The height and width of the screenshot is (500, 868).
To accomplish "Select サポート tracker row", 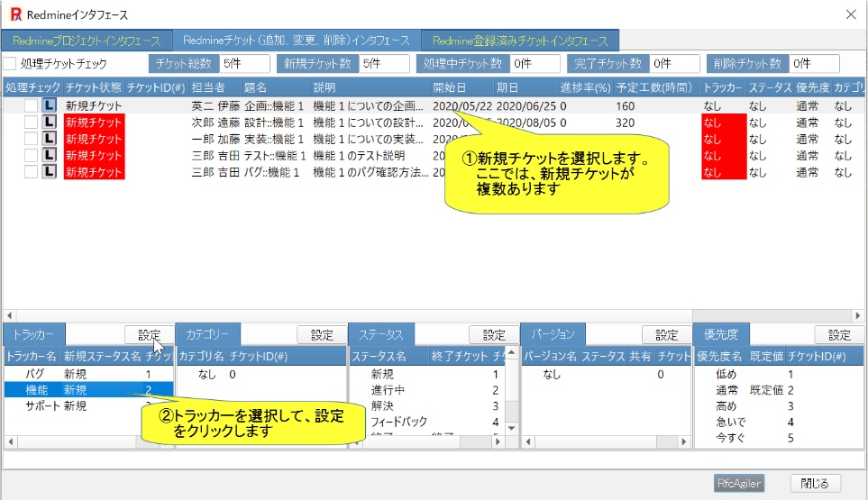I will point(88,406).
